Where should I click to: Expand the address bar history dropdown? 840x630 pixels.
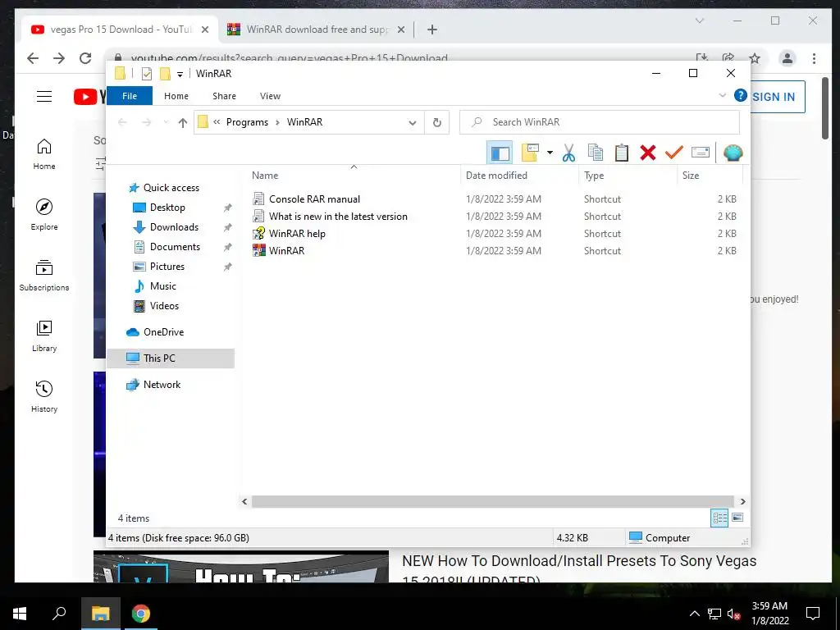pos(412,123)
